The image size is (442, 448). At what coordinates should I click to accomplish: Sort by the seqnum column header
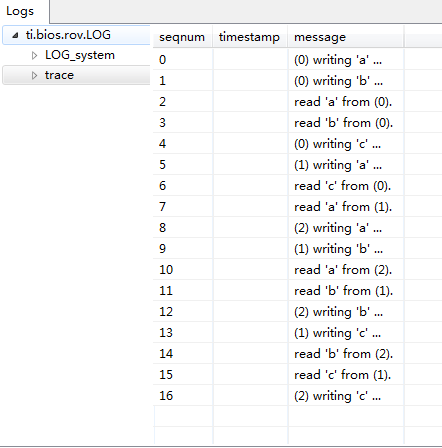coord(183,37)
